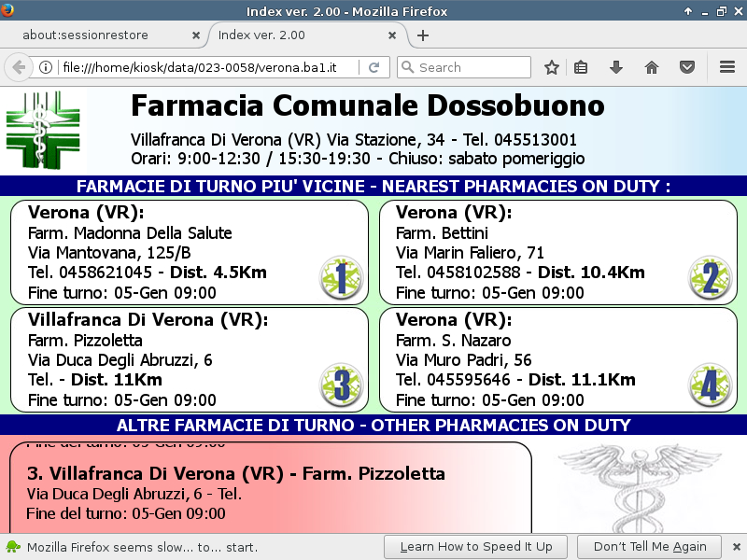The image size is (747, 560).
Task: Click Don't Tell Me Again button
Action: pyautogui.click(x=650, y=547)
